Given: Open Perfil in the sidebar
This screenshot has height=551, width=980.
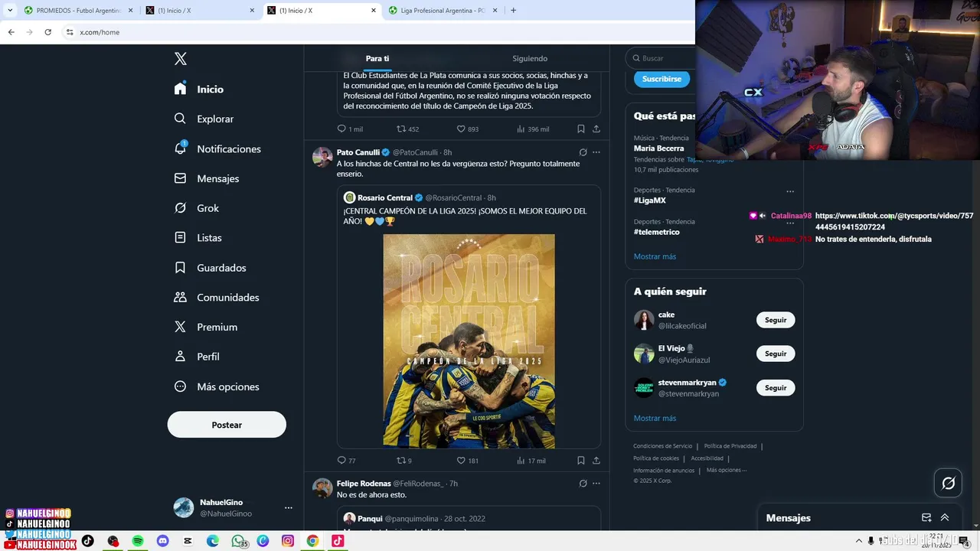Looking at the screenshot, I should point(197,357).
